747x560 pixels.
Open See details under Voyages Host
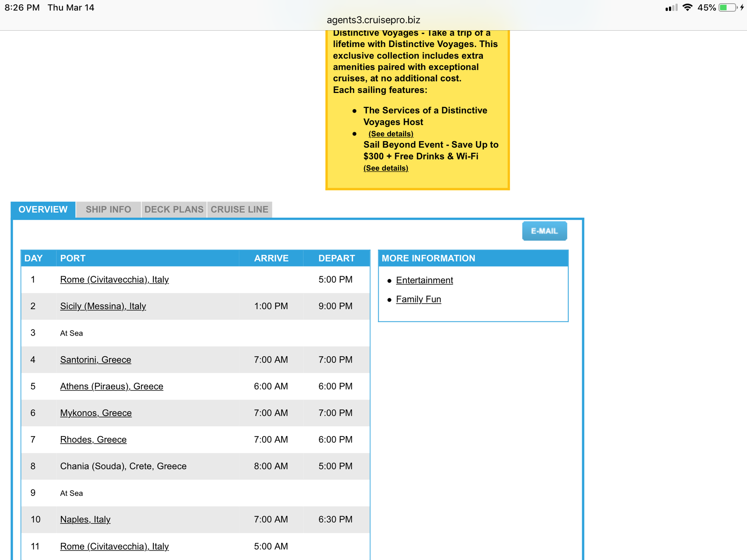(x=391, y=134)
